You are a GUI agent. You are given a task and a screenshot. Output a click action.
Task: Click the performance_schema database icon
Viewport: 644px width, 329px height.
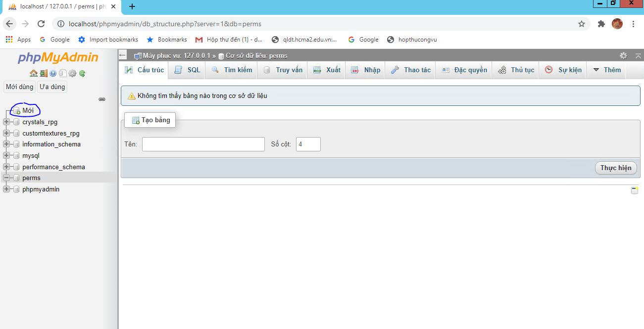pos(16,167)
